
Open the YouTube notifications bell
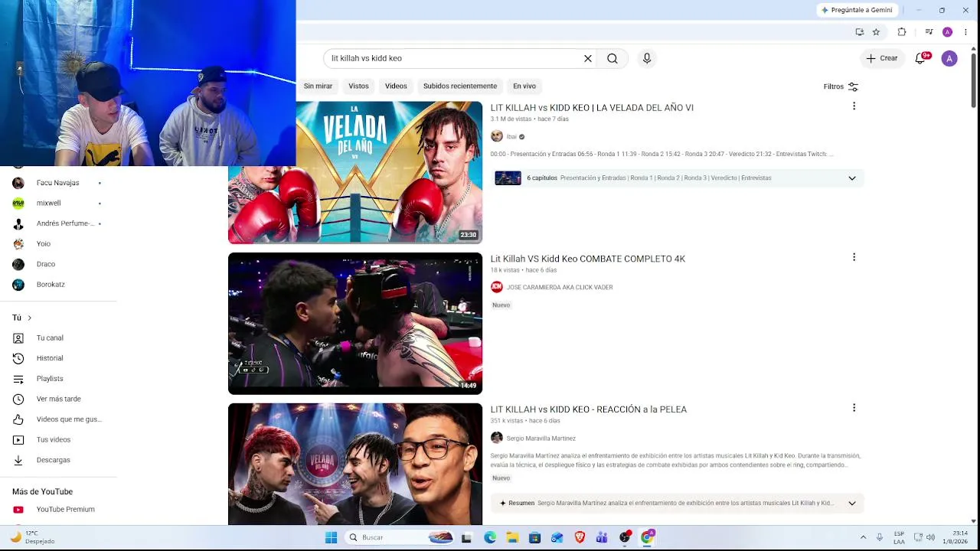(921, 58)
